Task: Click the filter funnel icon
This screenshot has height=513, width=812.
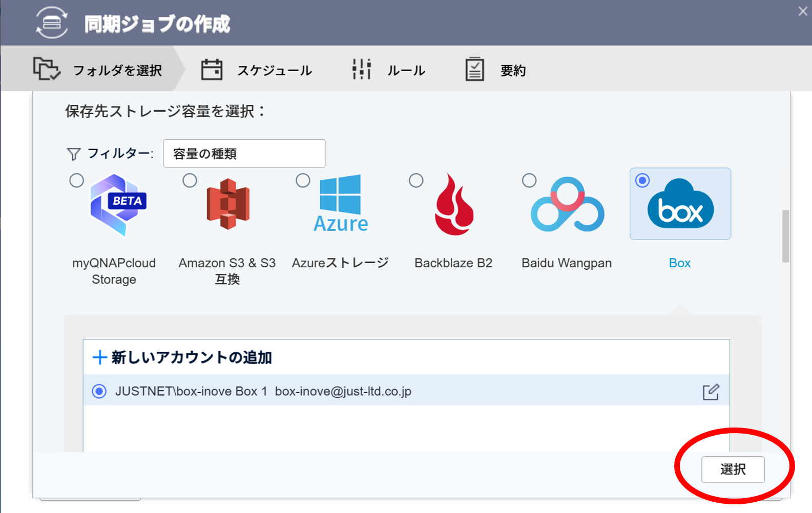Action: [74, 154]
